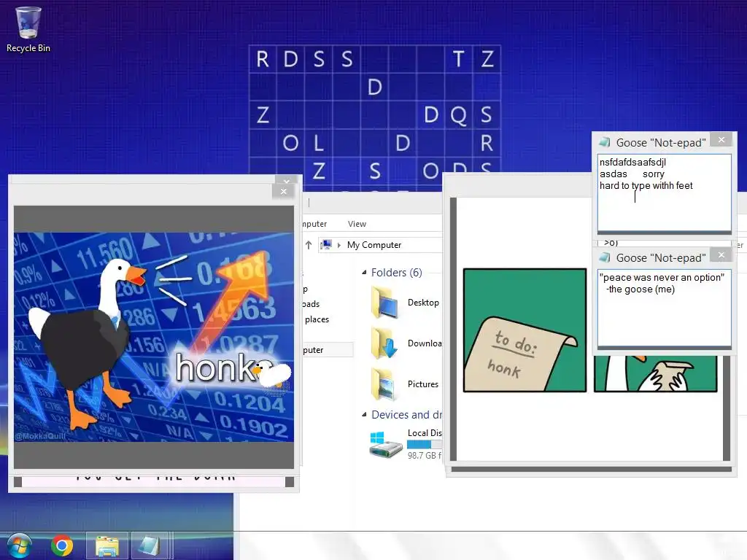The width and height of the screenshot is (747, 560).
Task: Collapse the Devices and drives group
Action: [364, 415]
